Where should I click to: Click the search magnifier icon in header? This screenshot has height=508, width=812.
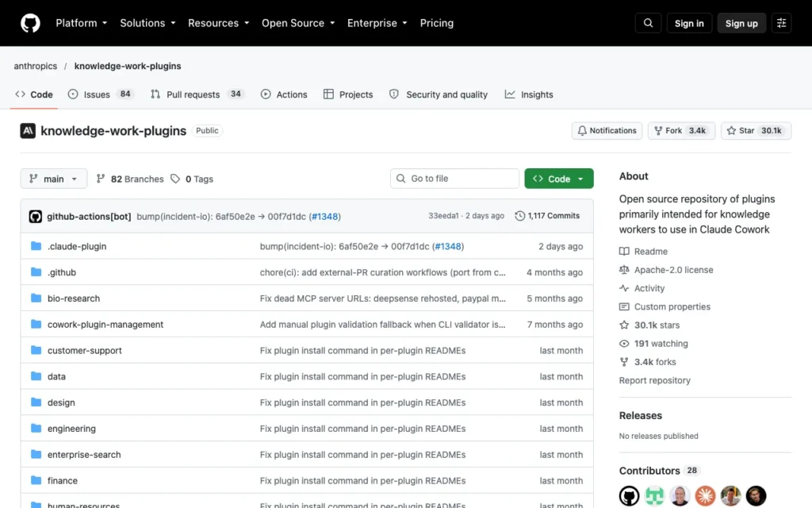tap(648, 23)
